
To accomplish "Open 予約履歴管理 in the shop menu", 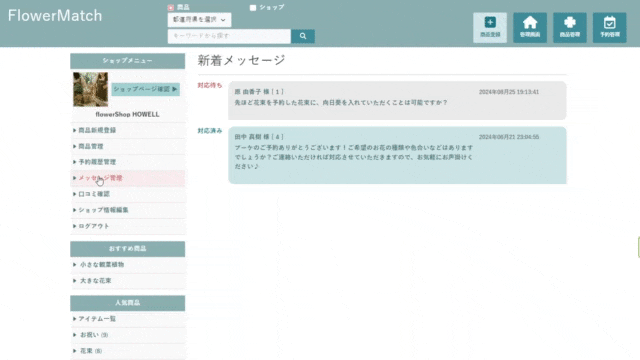I will (128, 162).
